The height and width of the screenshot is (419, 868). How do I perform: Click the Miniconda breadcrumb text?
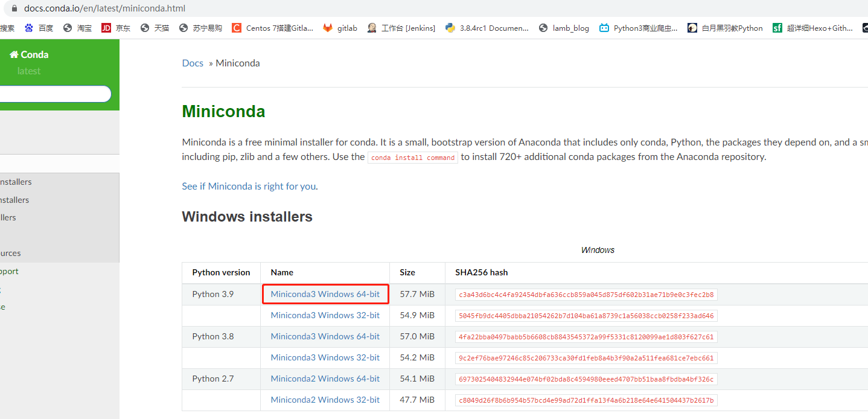pos(238,63)
